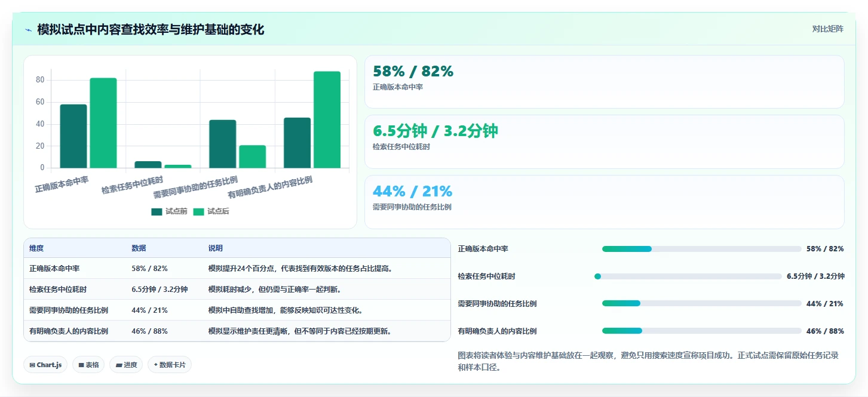Click the 试点前 bar for 正确版本命中率
The width and height of the screenshot is (868, 397).
pyautogui.click(x=73, y=136)
